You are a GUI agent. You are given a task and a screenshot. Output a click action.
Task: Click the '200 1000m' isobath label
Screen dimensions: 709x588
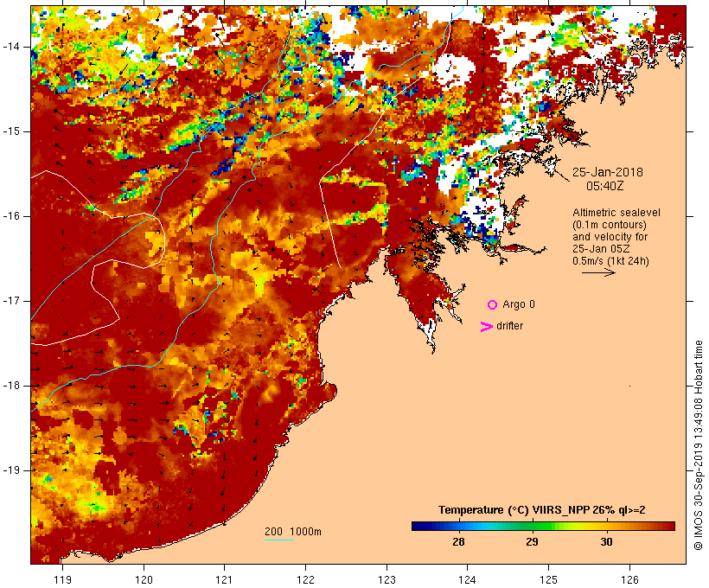coord(293,532)
